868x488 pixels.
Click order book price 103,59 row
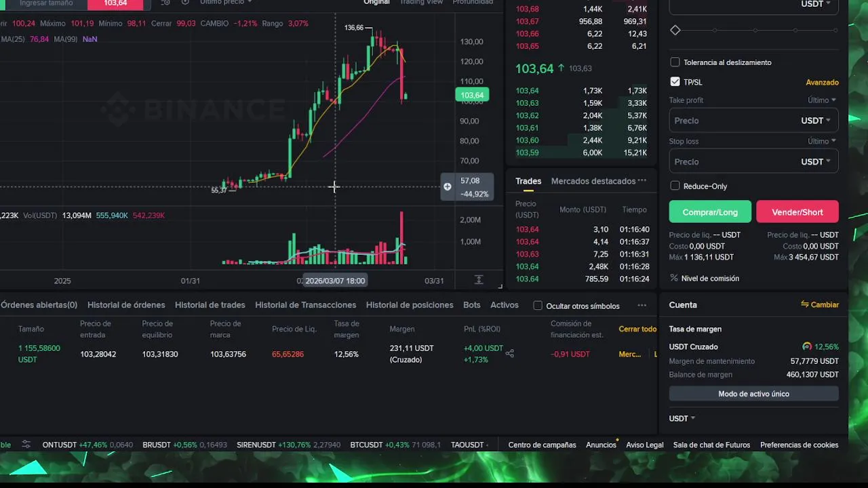581,152
